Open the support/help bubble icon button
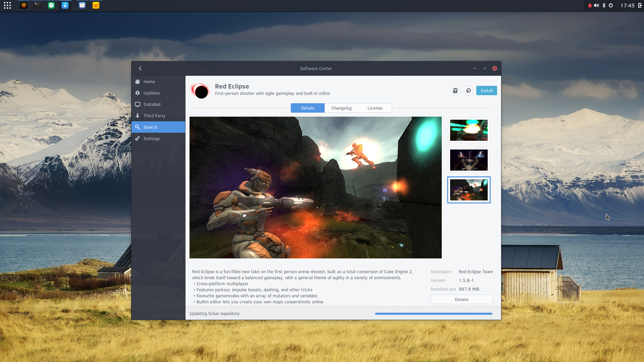Viewport: 644px width, 362px height. (x=455, y=91)
